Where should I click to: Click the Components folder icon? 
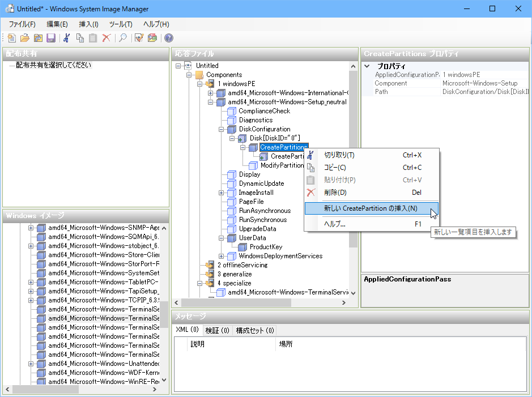pos(199,75)
